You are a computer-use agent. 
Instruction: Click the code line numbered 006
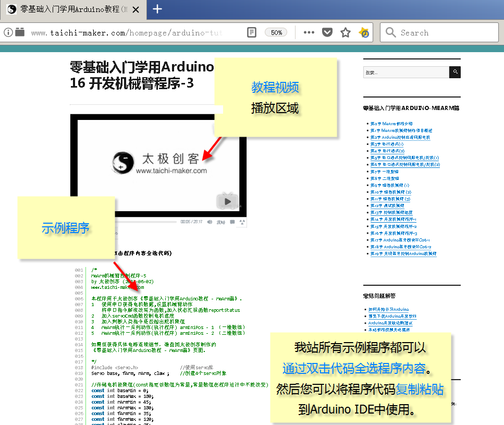(166, 299)
